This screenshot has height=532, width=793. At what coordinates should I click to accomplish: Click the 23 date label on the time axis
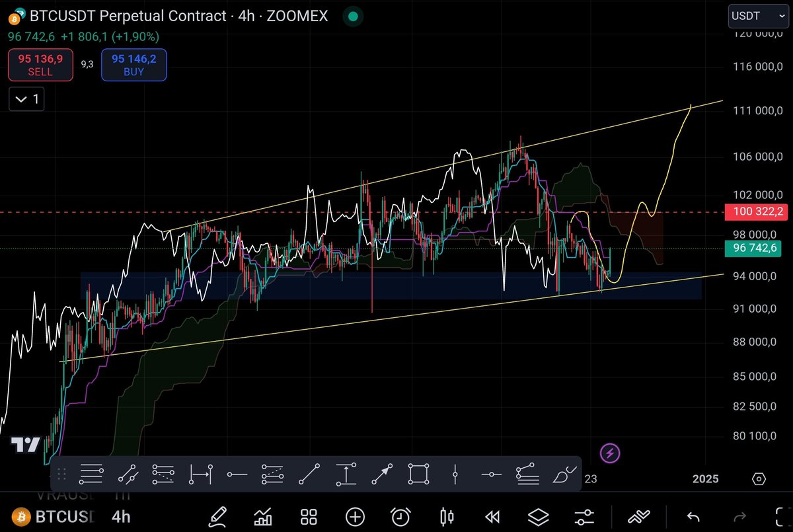pyautogui.click(x=591, y=479)
